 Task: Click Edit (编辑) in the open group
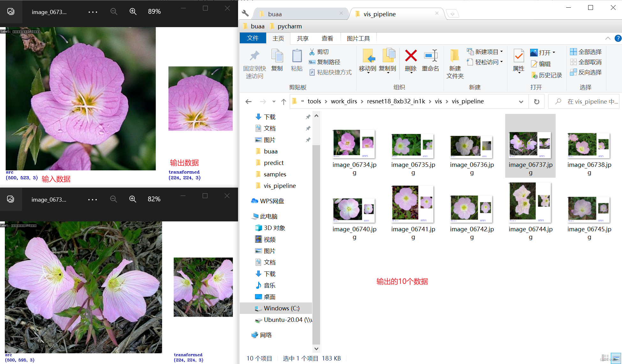(541, 64)
